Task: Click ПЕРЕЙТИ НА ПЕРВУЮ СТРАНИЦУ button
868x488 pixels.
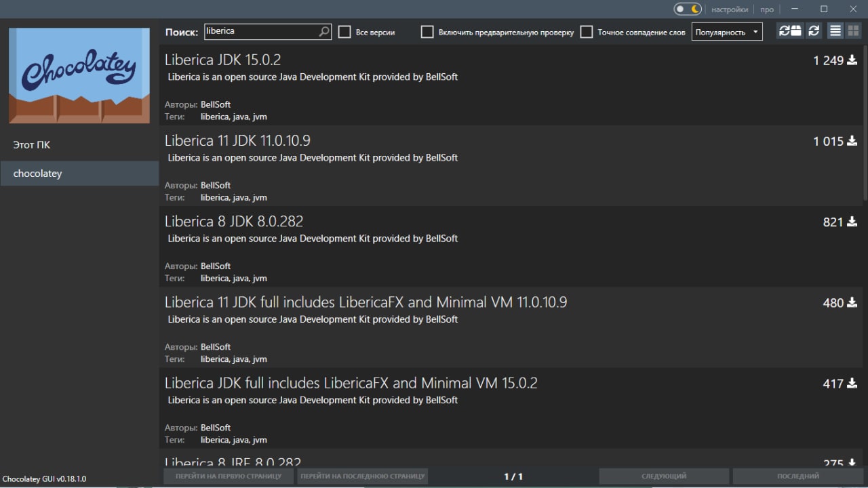Action: (x=229, y=476)
